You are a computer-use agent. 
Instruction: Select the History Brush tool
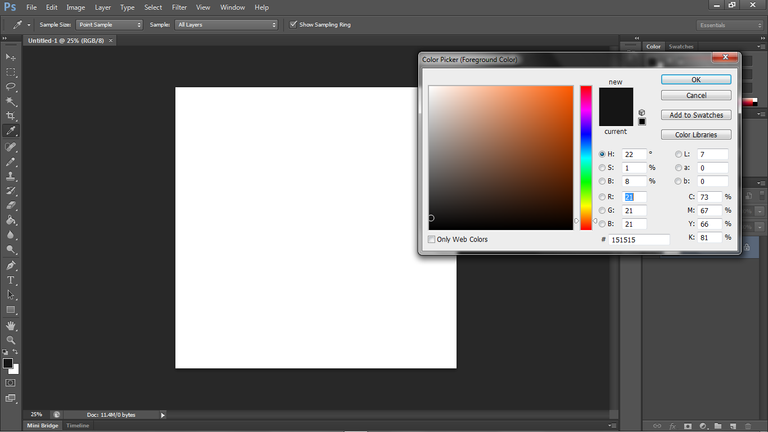point(10,191)
